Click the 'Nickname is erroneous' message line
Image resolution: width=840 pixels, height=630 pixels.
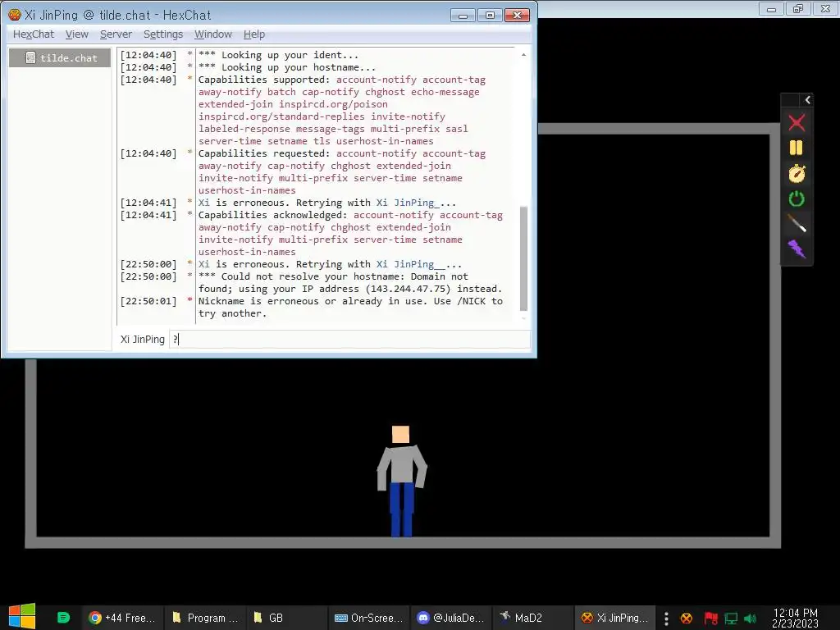point(350,307)
